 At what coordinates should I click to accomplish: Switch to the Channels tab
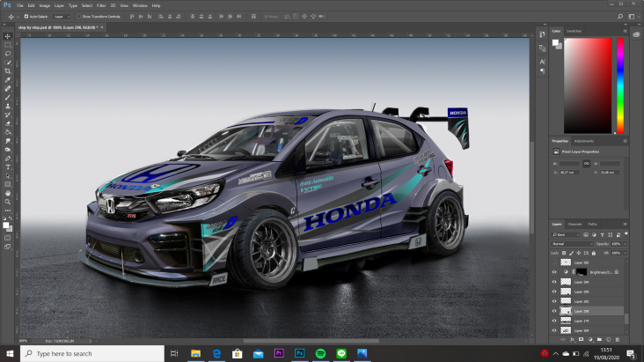574,225
